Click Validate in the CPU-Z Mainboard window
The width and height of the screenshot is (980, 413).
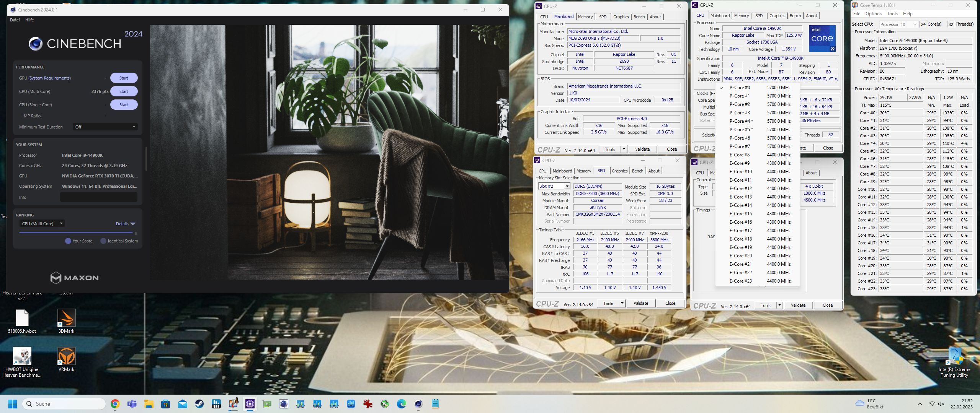[x=642, y=149]
